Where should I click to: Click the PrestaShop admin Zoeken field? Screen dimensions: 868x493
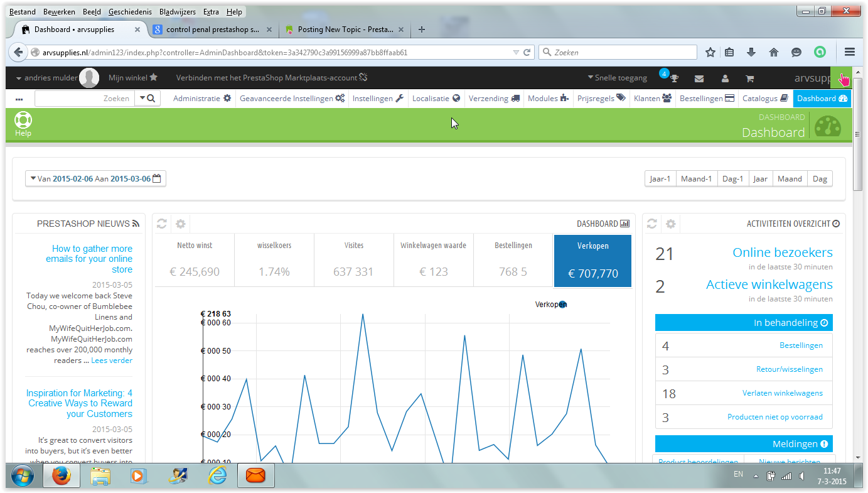point(85,98)
